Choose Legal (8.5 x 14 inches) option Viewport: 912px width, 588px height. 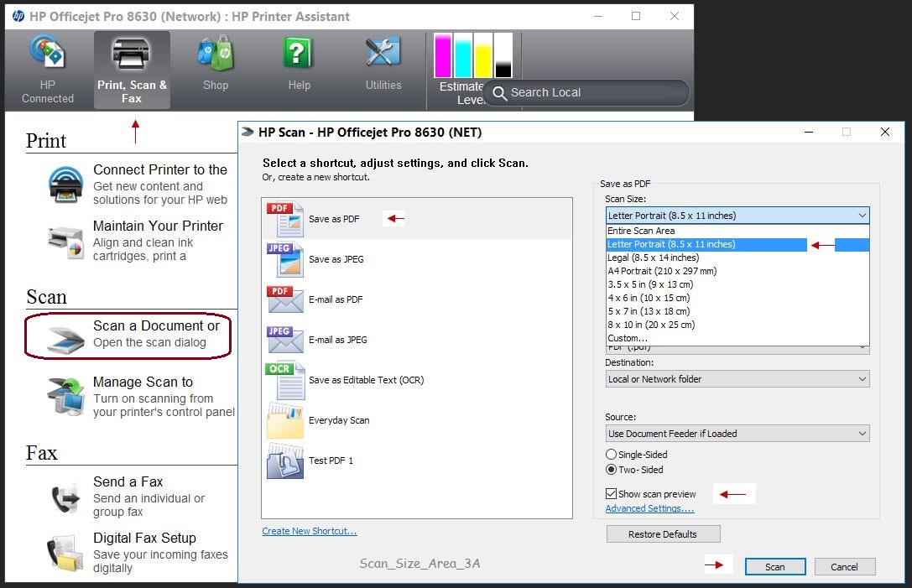tap(737, 258)
